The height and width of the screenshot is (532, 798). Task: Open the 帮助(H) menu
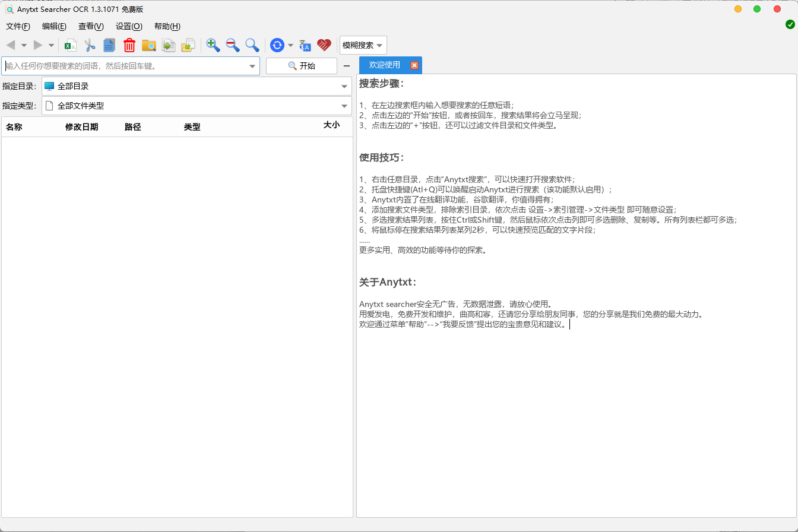tap(167, 26)
